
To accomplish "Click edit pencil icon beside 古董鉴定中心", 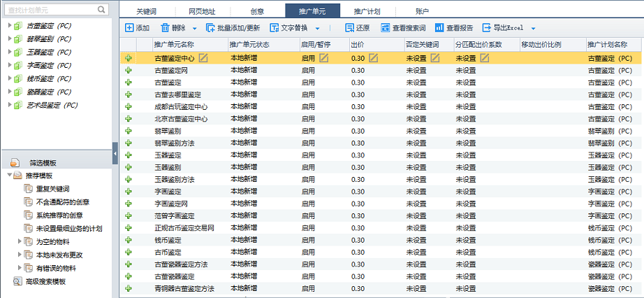I will pos(203,58).
